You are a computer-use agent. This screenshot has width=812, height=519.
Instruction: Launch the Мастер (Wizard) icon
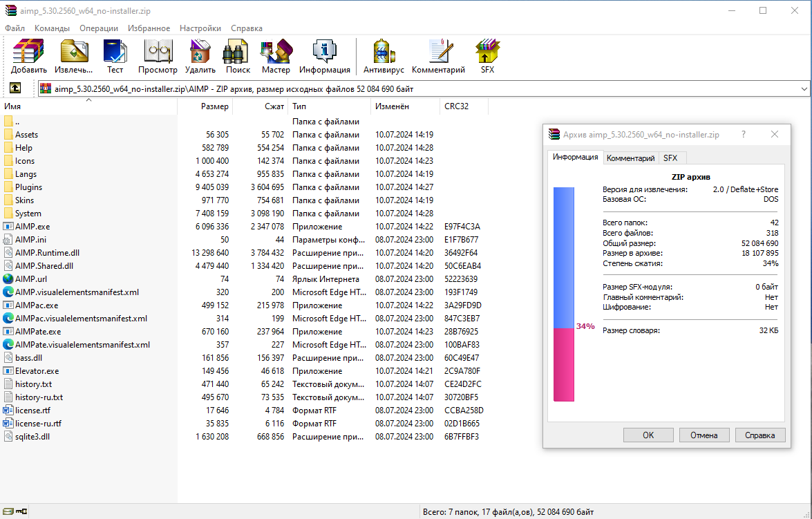click(276, 51)
